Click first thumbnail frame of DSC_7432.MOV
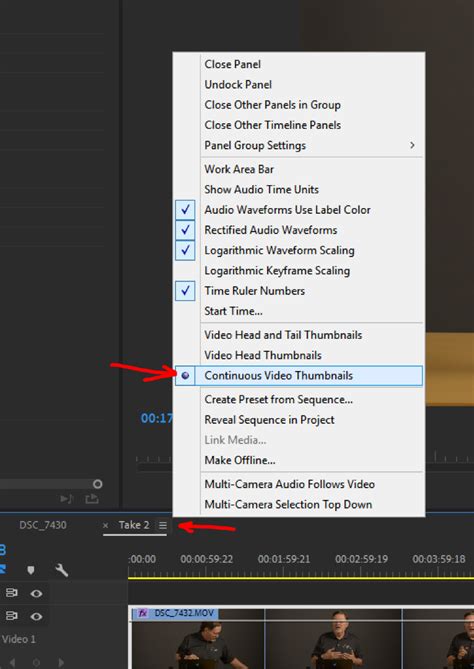 [x=198, y=644]
